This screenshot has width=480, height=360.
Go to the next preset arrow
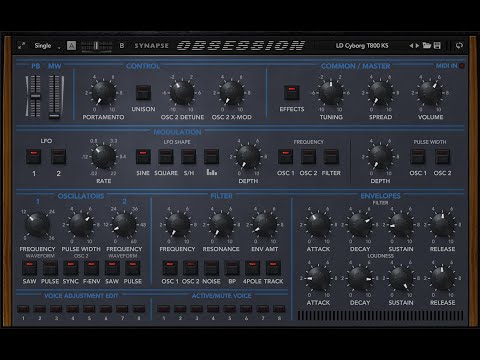pyautogui.click(x=417, y=46)
